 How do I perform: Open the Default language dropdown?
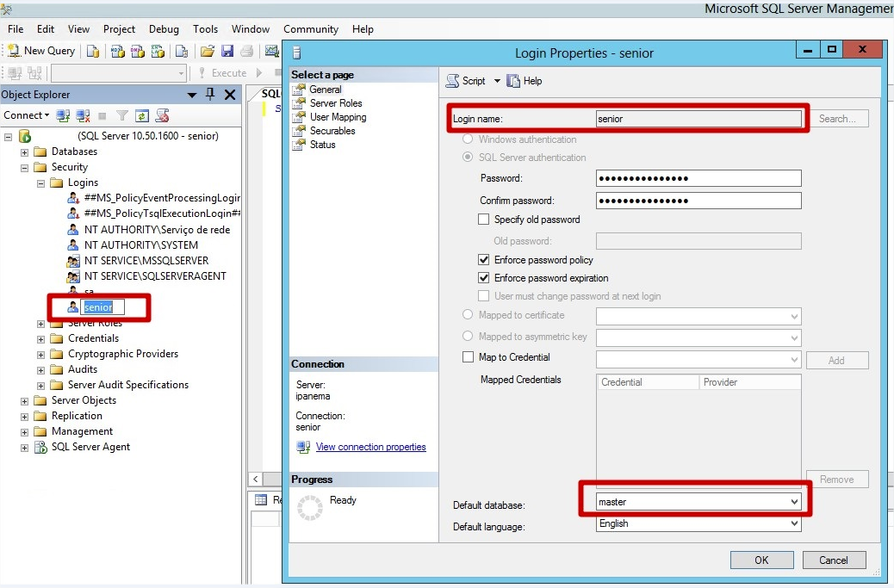point(793,523)
